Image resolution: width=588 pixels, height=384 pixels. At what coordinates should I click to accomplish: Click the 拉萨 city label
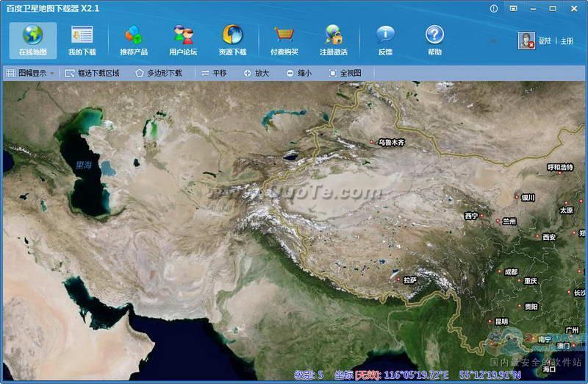click(x=409, y=280)
